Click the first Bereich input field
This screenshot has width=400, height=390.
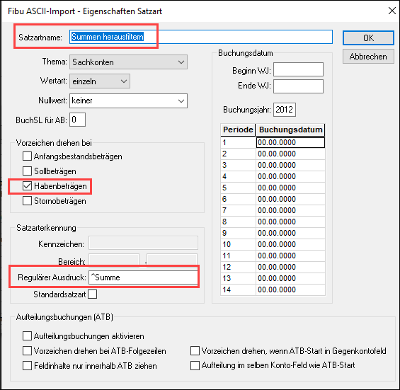tap(114, 260)
